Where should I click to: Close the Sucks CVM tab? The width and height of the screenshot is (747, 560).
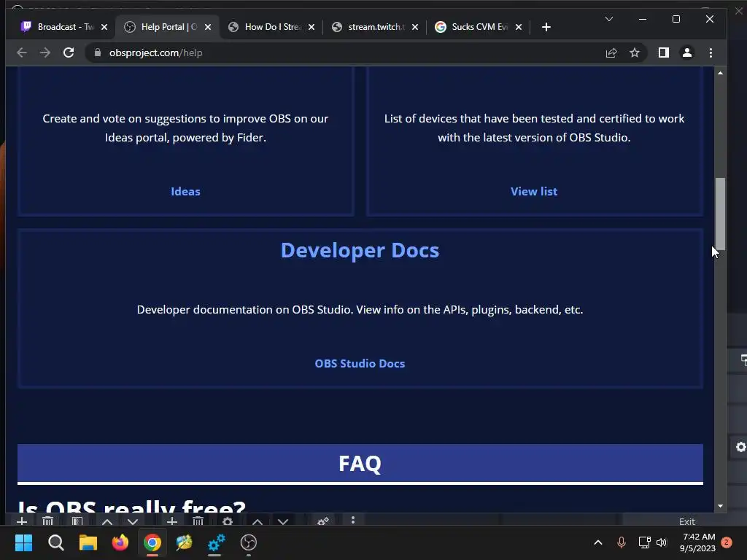519,27
